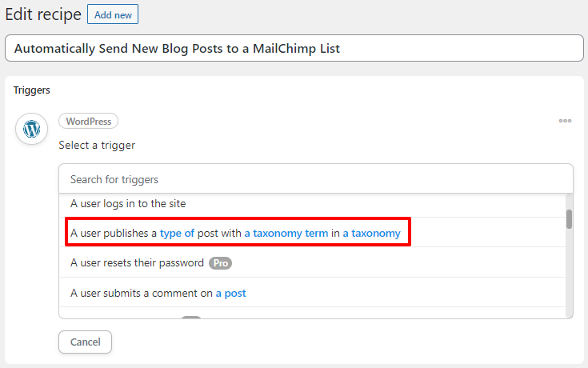Viewport: 588px width, 368px height.
Task: Click the Cancel button
Action: tap(85, 342)
